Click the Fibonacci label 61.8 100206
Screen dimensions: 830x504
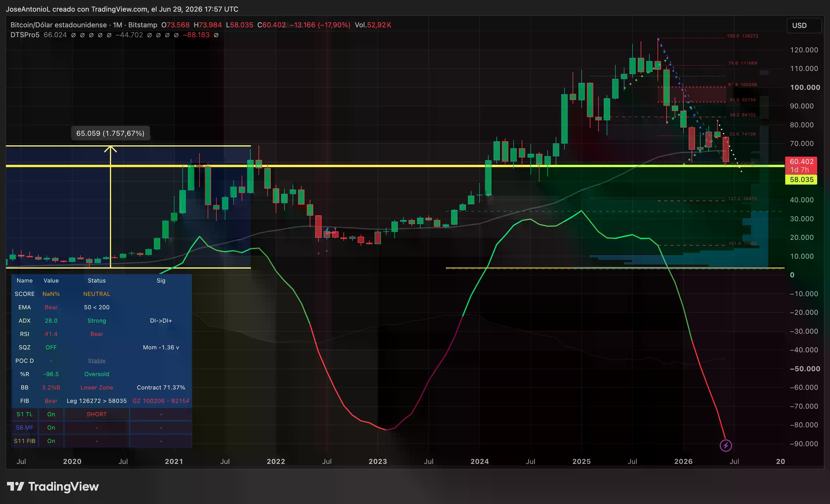pyautogui.click(x=742, y=85)
